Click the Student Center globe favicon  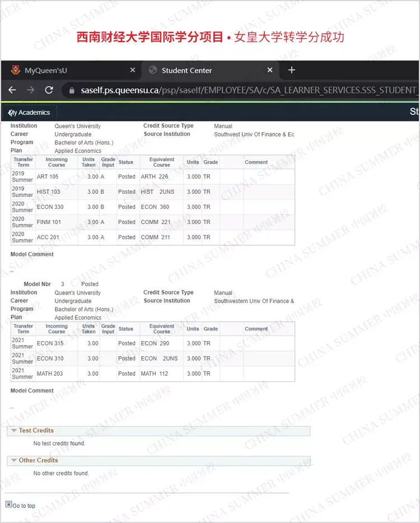(x=153, y=70)
